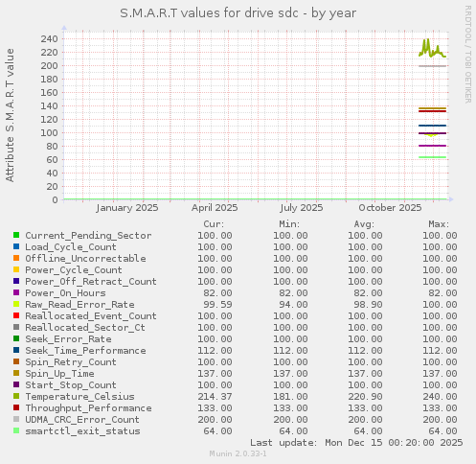Select the Raw_Read_Error_Rate label
Viewport: 476px width, 464px height.
(x=79, y=305)
